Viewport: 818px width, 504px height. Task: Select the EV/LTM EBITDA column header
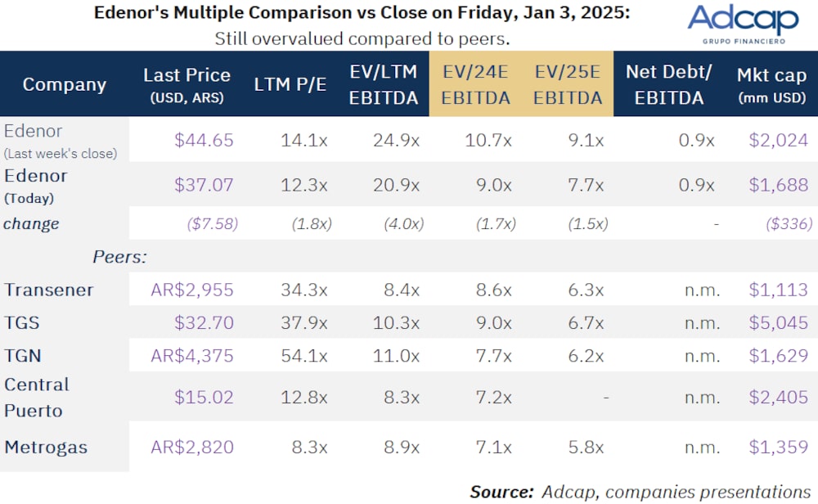point(384,84)
